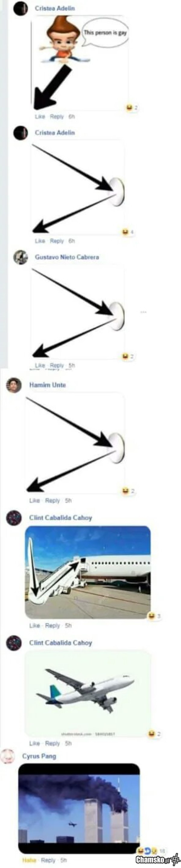This screenshot has height=868, width=181.
Task: Reply to Gustavo Nieto Cabrera's comment
Action: point(56,365)
